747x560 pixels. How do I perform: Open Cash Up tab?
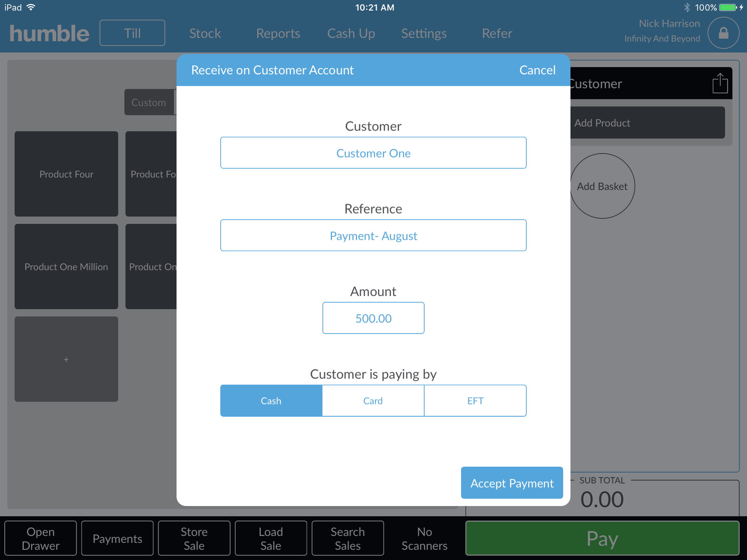click(351, 33)
